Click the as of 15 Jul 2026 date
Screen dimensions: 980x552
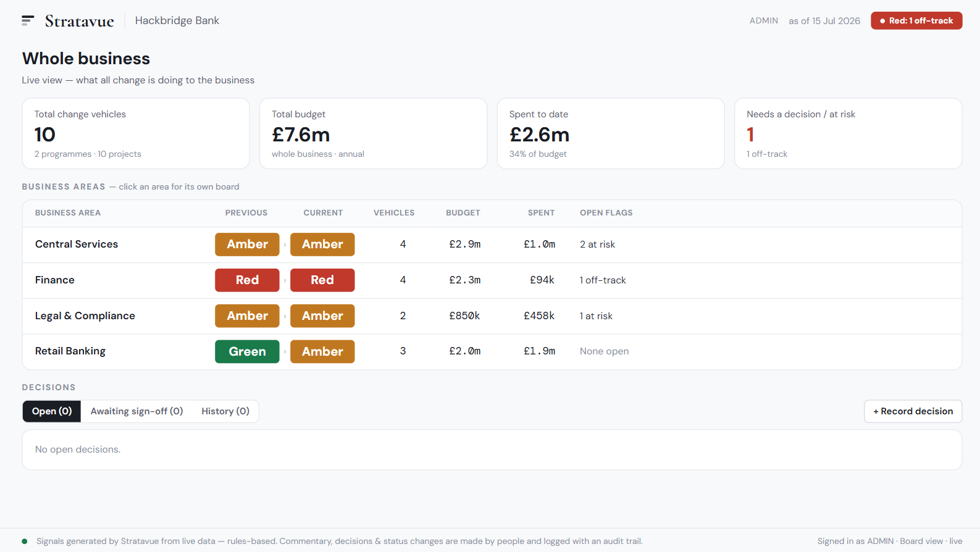[x=824, y=20]
